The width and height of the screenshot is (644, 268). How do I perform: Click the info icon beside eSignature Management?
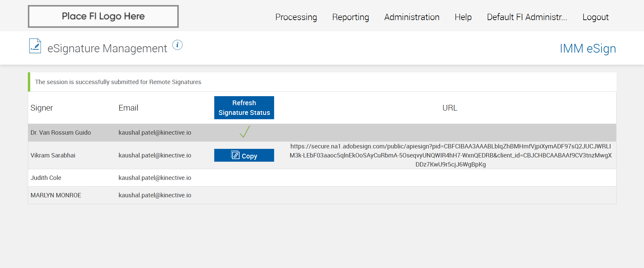coord(177,45)
